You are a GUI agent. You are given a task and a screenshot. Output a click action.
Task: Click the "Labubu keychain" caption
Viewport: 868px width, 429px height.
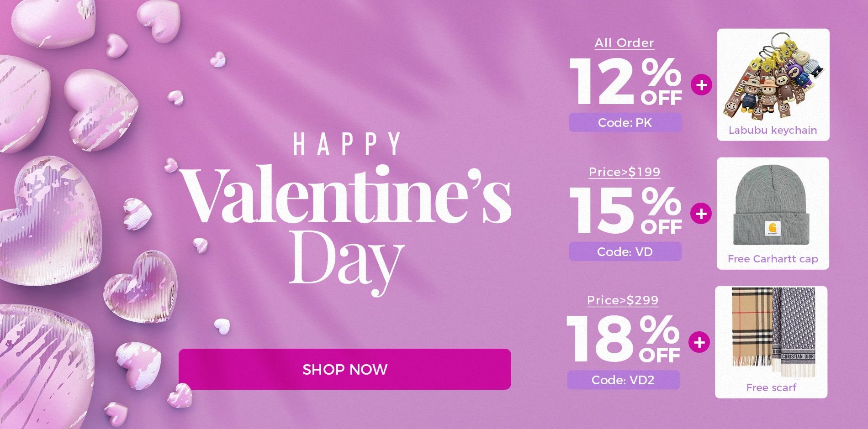773,131
